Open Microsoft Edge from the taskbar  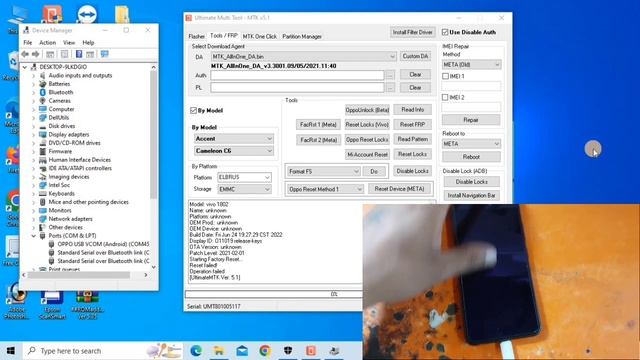click(x=196, y=350)
